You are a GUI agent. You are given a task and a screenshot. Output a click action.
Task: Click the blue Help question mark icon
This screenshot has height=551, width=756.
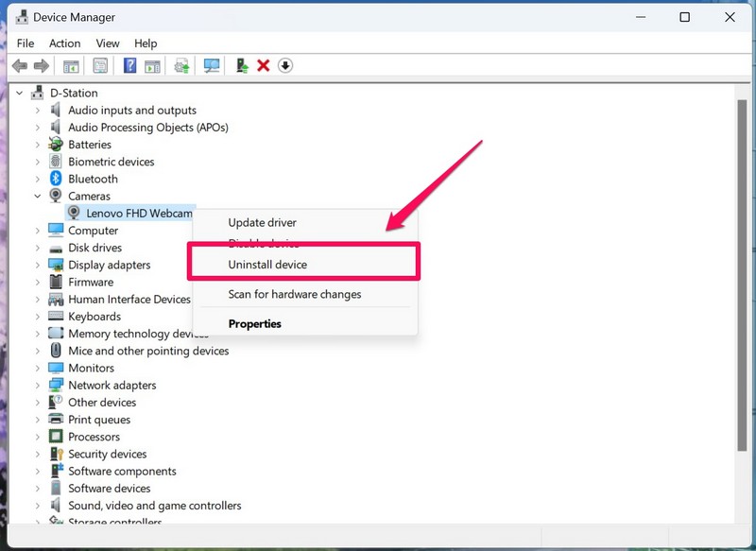coord(130,65)
